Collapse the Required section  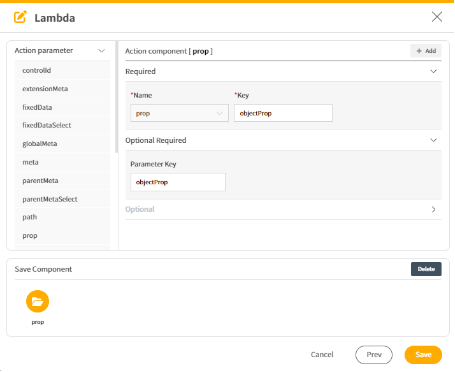click(433, 71)
